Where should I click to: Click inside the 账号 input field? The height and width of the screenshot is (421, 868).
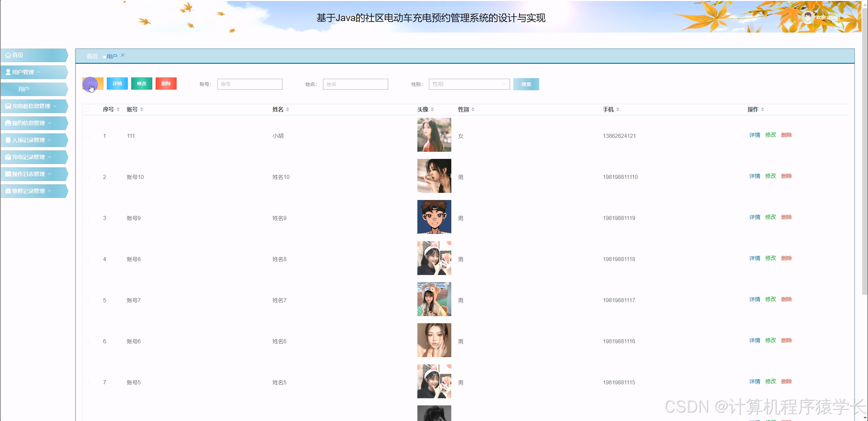tap(250, 84)
